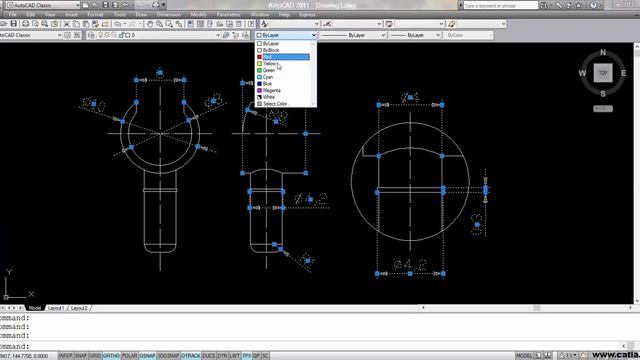The image size is (640, 360).
Task: Open the Format menu
Action: 95,15
